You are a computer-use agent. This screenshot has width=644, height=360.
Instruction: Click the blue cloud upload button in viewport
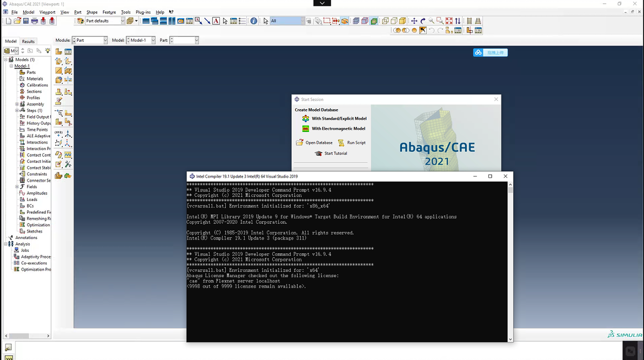coord(491,52)
